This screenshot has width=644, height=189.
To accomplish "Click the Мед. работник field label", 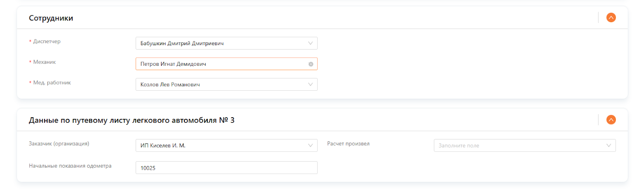I will coord(52,83).
